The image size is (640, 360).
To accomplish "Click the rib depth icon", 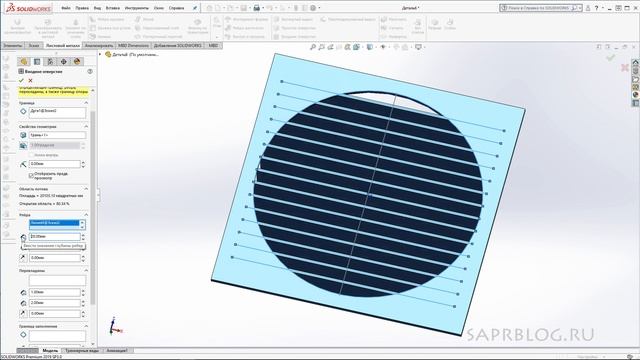I will click(23, 237).
